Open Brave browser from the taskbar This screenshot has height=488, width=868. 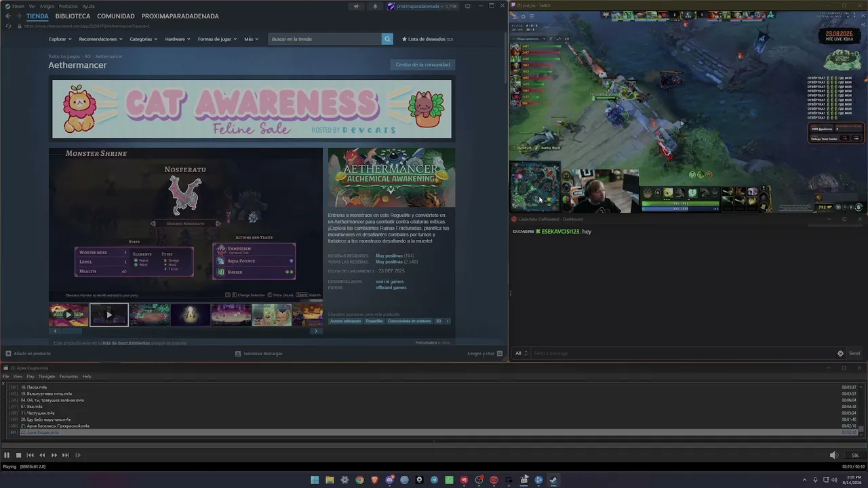coord(374,480)
